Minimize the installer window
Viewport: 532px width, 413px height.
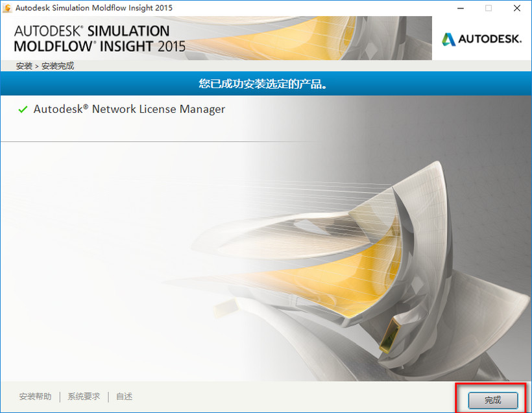click(459, 8)
